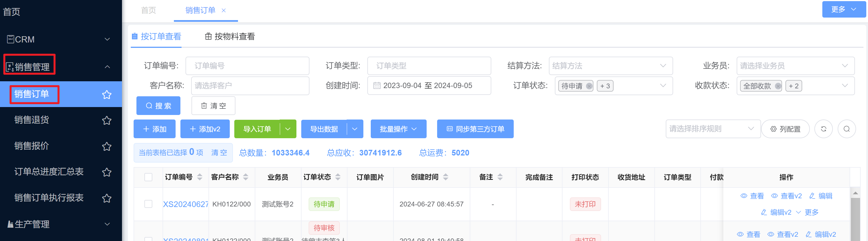Viewport: 868px width, 241px height.
Task: Open 销售订单执行报表 in the sidebar
Action: (x=49, y=198)
